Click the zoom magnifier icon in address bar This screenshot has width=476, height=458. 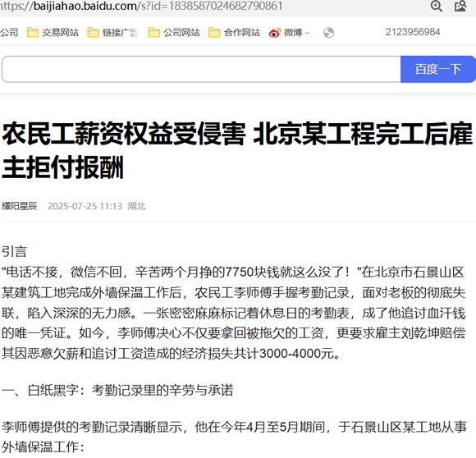pyautogui.click(x=437, y=6)
